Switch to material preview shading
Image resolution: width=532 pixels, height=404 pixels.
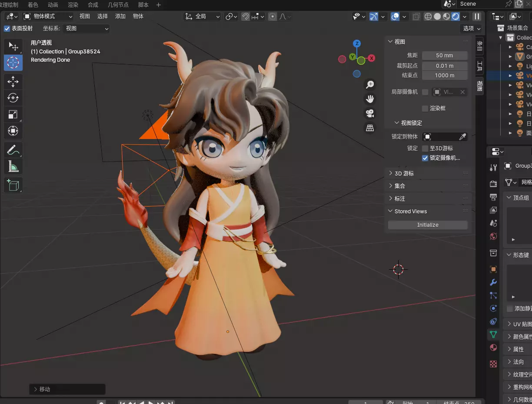446,17
